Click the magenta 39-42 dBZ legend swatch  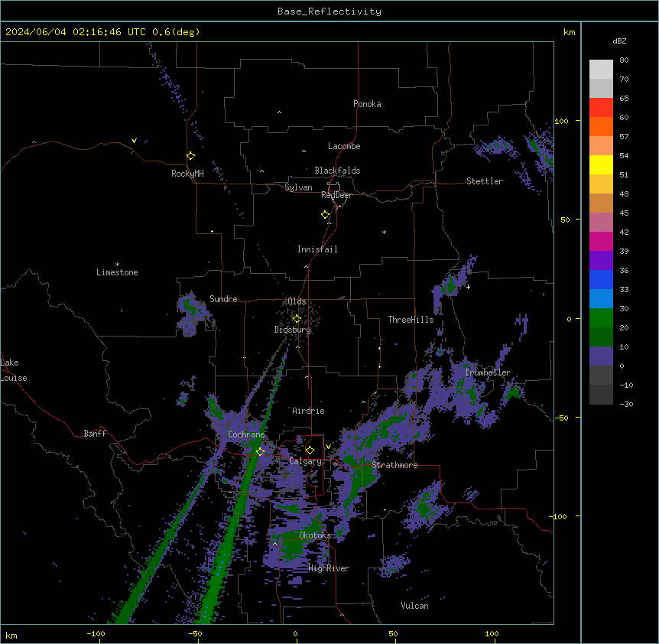pyautogui.click(x=601, y=241)
